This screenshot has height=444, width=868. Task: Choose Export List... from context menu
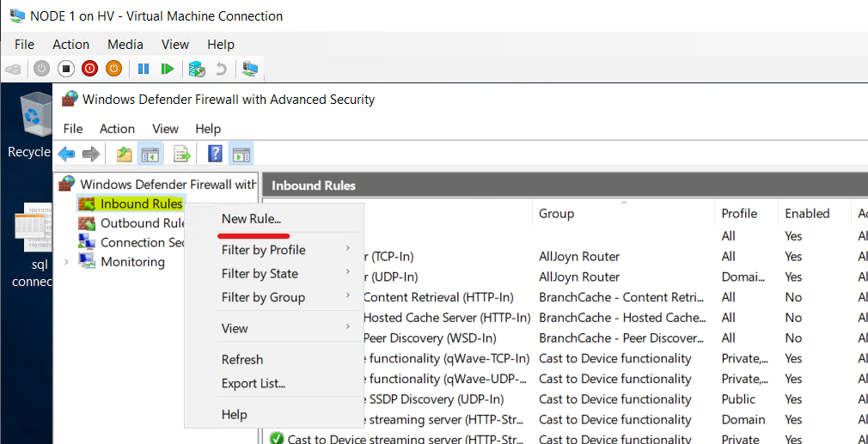click(273, 383)
